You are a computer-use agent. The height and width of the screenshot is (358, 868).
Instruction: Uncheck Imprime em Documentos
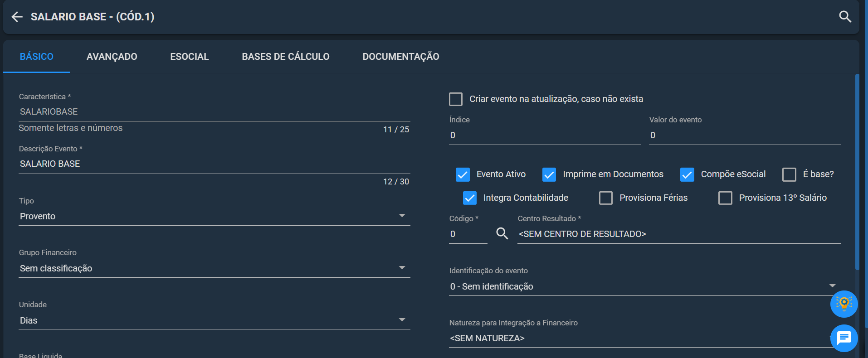549,174
